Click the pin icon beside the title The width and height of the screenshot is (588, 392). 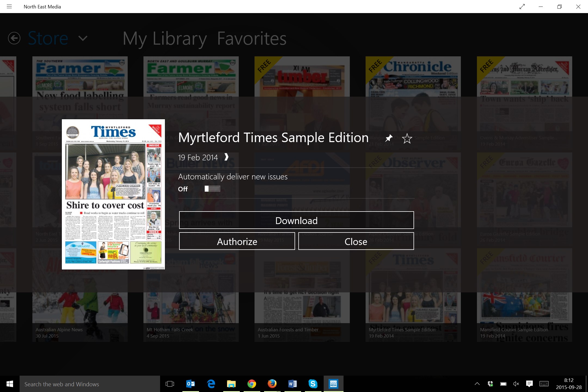tap(389, 138)
